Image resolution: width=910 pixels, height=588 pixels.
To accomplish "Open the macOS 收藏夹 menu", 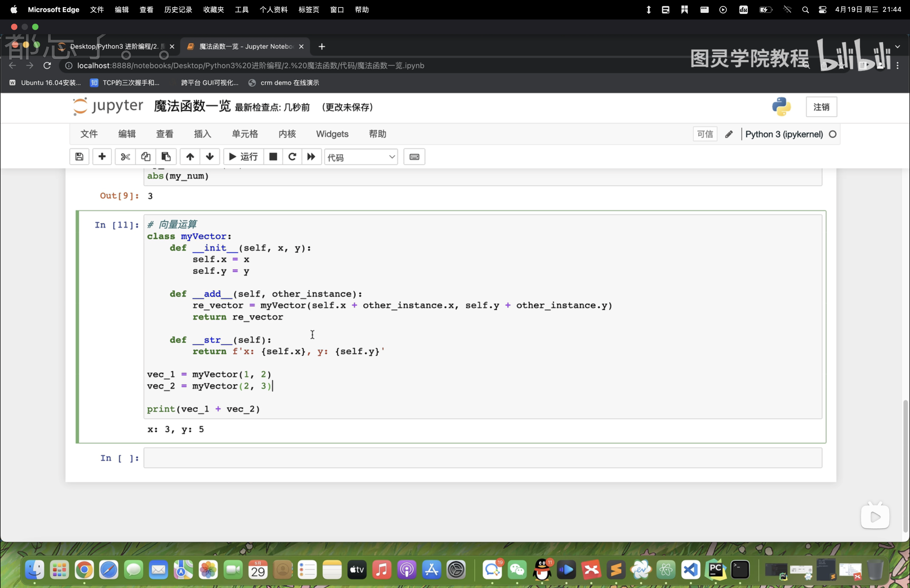I will (214, 9).
